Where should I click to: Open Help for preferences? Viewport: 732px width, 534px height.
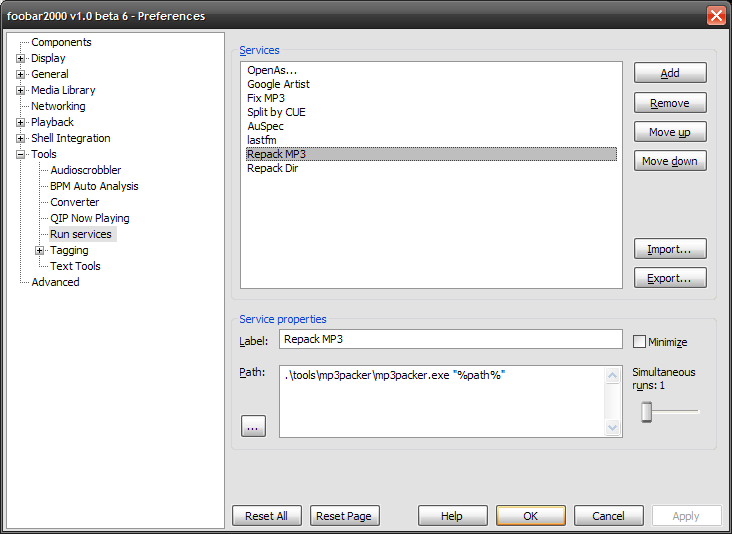point(452,516)
